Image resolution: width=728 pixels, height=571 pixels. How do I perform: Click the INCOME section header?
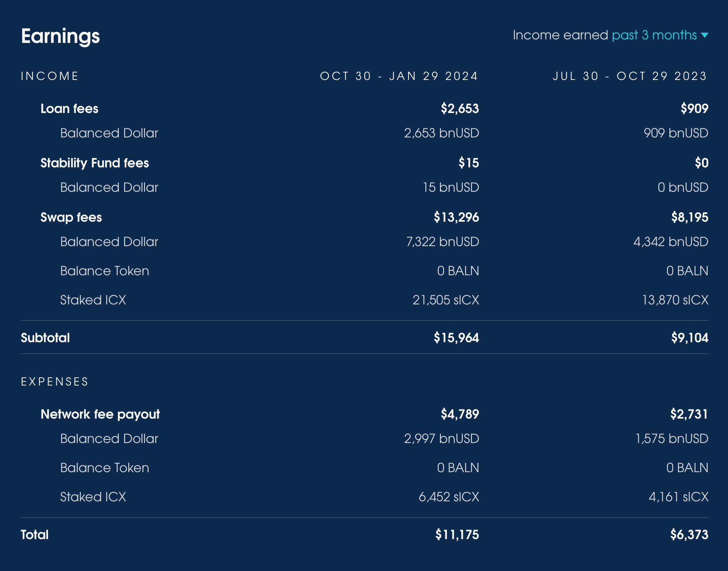click(50, 76)
